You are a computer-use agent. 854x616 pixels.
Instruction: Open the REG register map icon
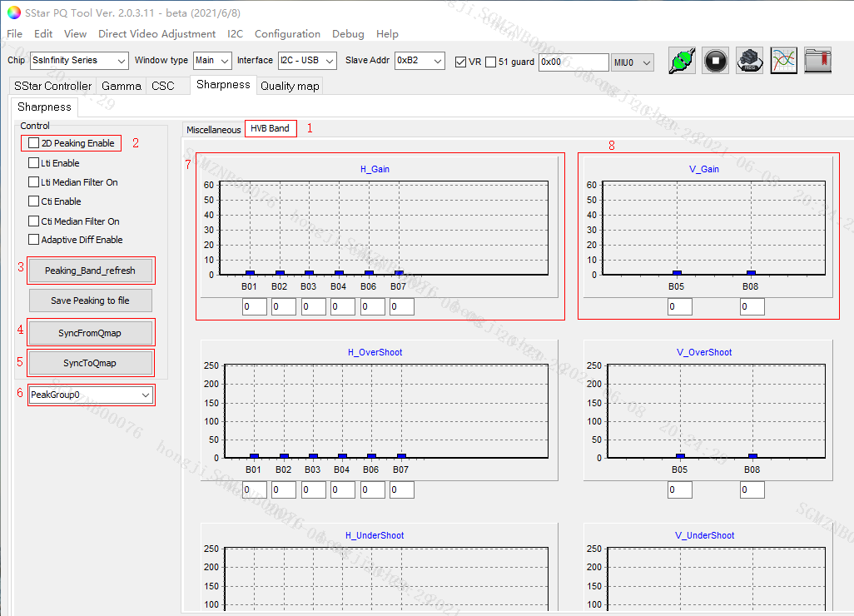[749, 61]
